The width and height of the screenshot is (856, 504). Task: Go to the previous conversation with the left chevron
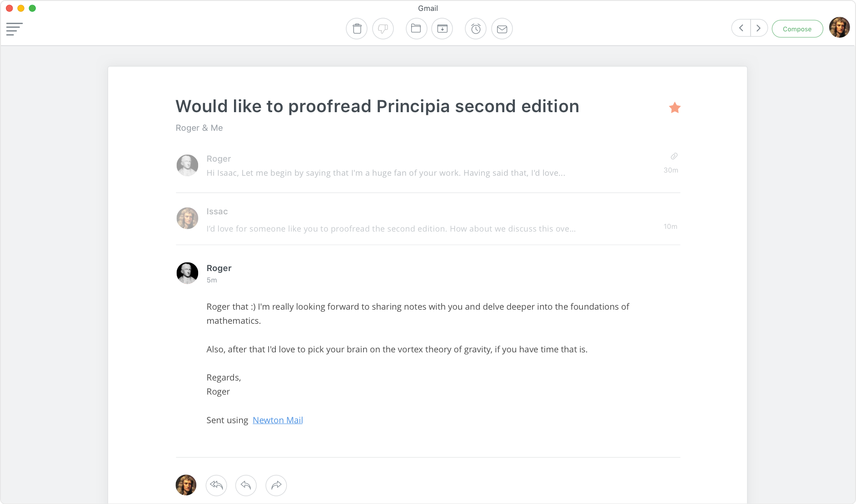pos(740,28)
